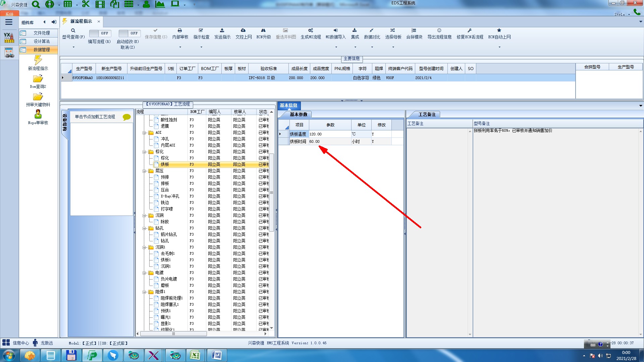This screenshot has width=644, height=362.
Task: Click the 生成MI流程 gears icon
Action: click(311, 31)
